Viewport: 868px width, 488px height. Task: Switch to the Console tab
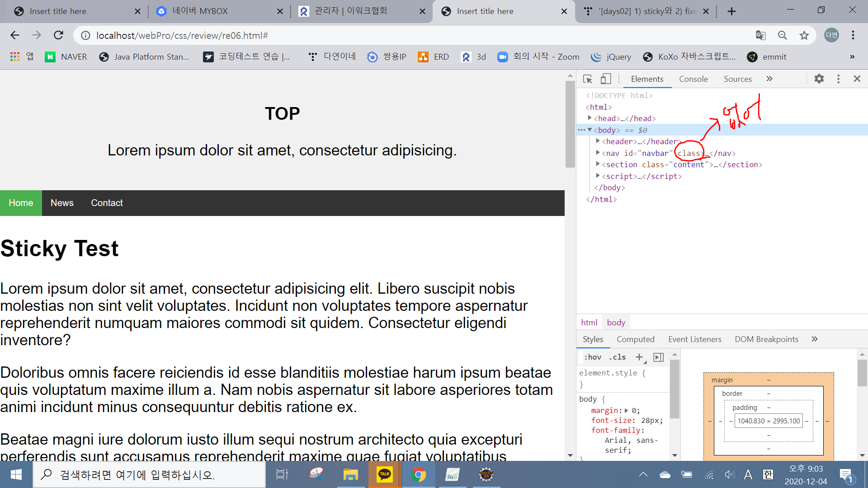[x=693, y=79]
